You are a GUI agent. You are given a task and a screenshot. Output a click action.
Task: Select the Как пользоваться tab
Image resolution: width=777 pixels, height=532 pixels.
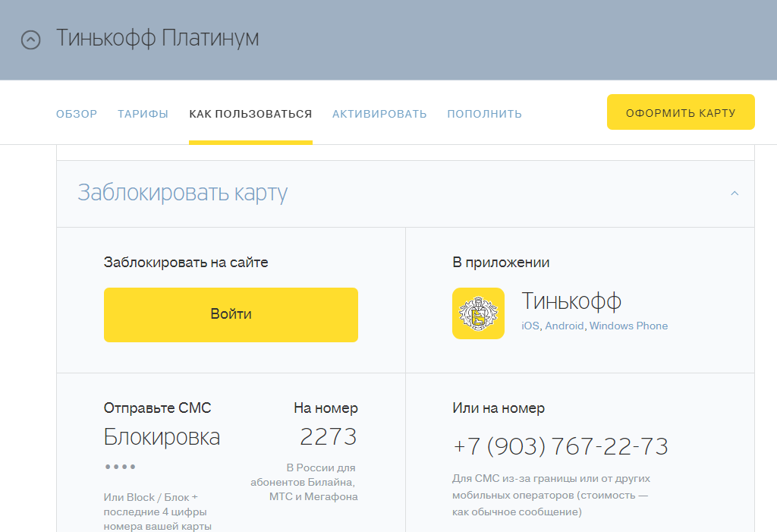[x=250, y=114]
